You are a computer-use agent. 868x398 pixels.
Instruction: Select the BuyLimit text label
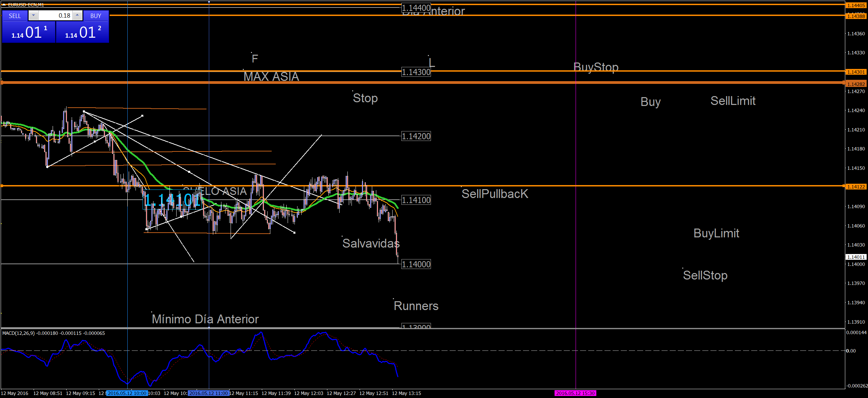coord(716,233)
